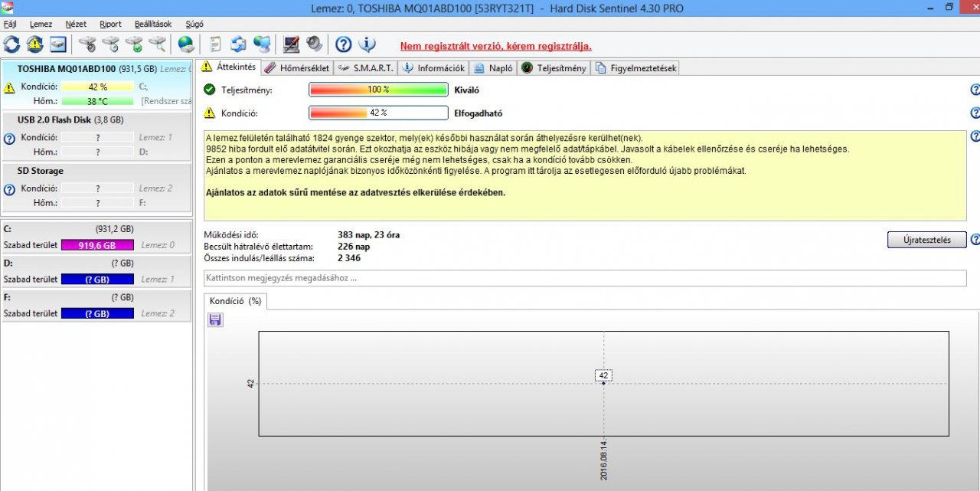The image size is (980, 491).
Task: Switch to the Hőmérséklet tab
Action: click(297, 68)
